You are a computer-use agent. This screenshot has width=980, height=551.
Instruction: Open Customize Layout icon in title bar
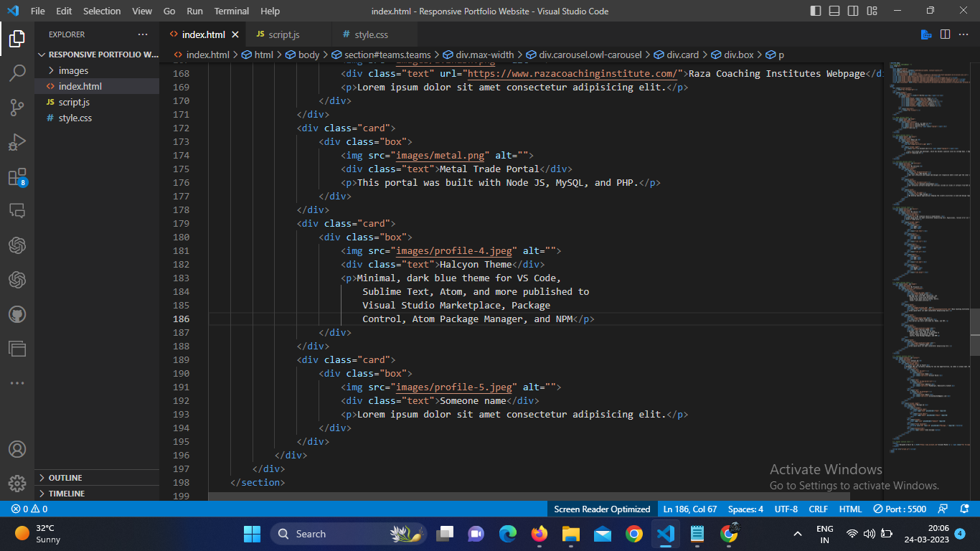pos(872,11)
